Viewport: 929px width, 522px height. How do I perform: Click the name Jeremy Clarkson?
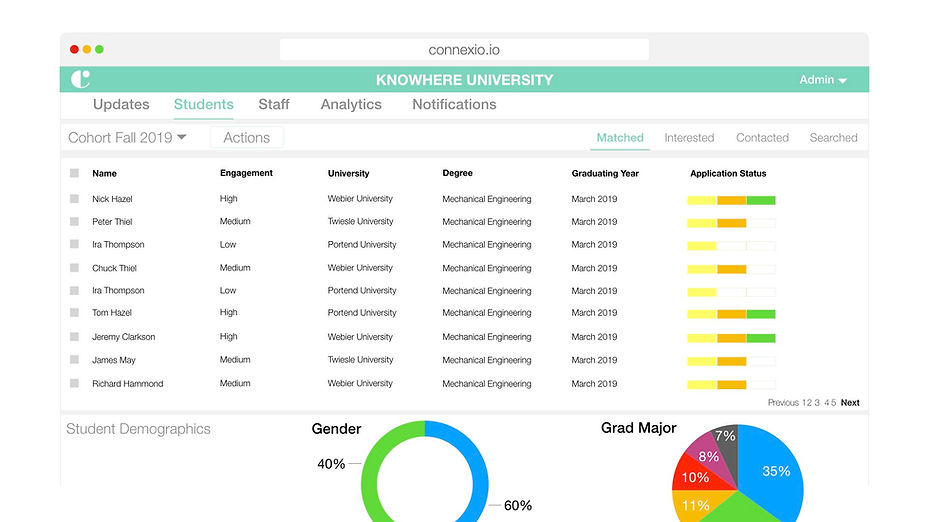click(123, 337)
